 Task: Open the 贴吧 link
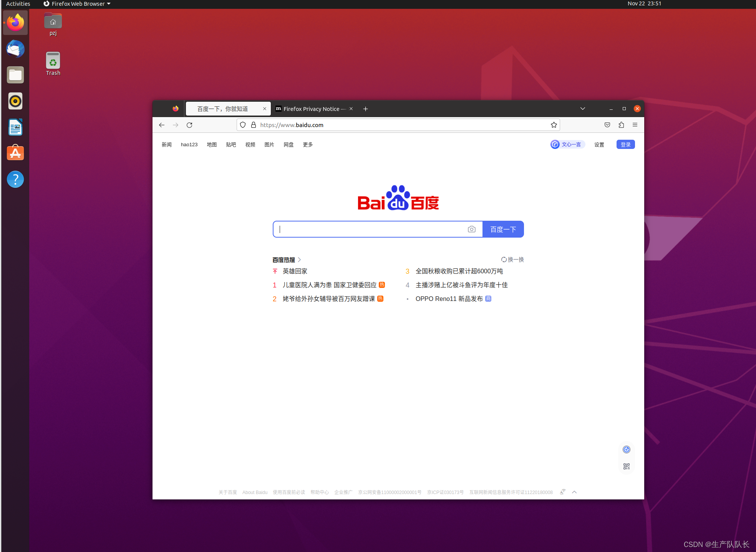(231, 145)
